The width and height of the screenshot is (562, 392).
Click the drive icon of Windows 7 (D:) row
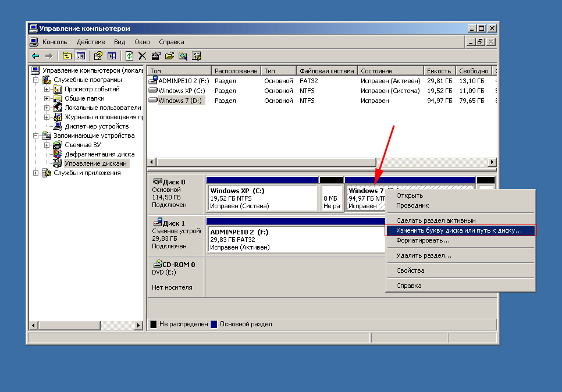[153, 101]
